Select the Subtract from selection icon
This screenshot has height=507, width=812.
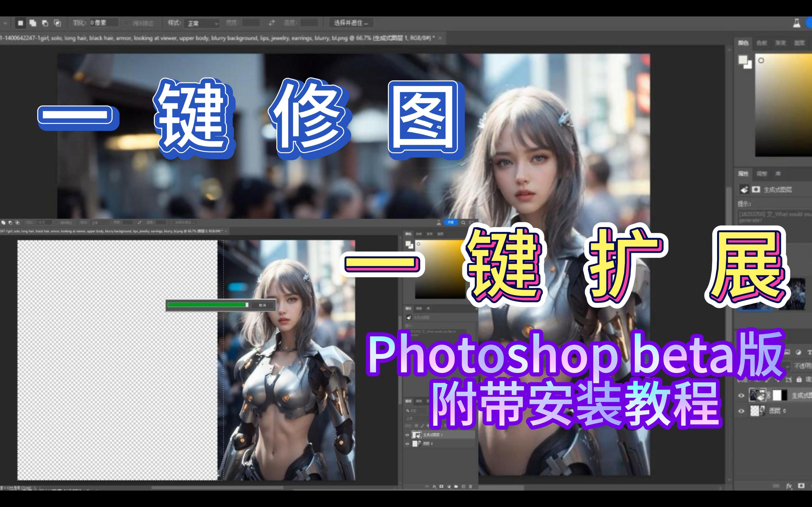(x=45, y=23)
